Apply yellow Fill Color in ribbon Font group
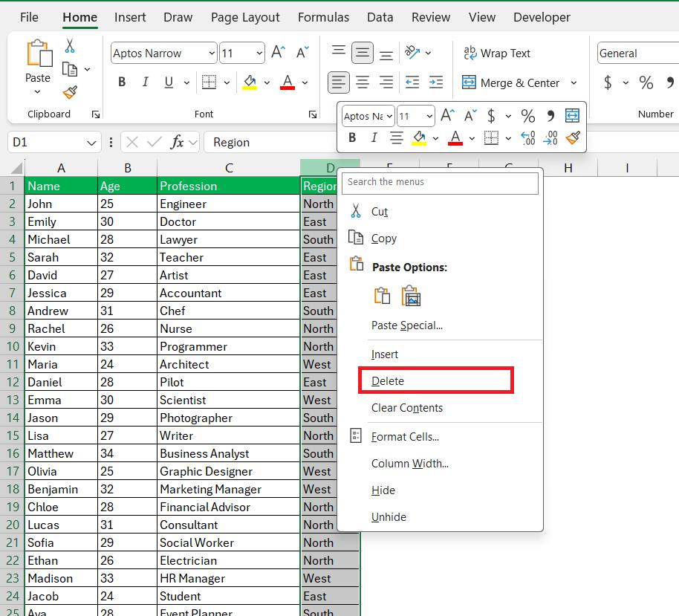Viewport: 679px width, 616px height. [x=250, y=82]
